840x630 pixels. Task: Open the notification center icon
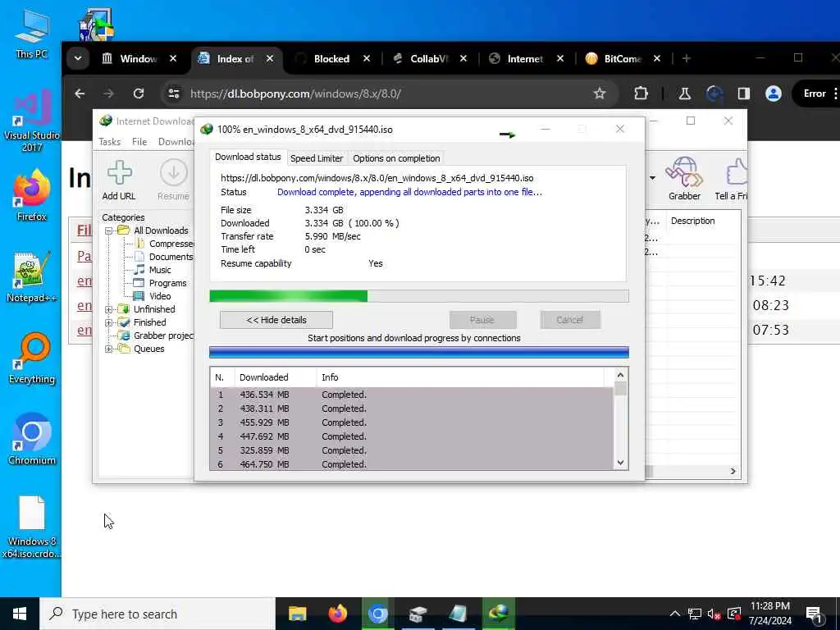pos(815,614)
